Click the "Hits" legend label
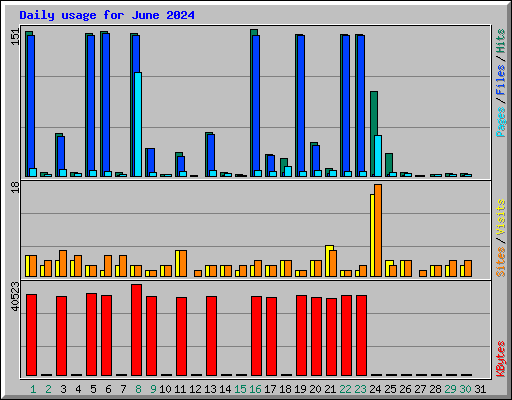 [500, 41]
